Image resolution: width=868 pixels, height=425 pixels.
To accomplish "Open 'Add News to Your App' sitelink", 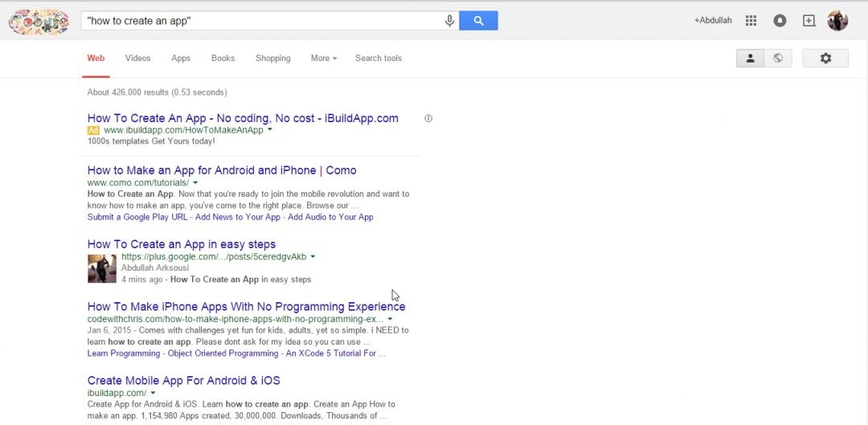I will click(x=238, y=217).
